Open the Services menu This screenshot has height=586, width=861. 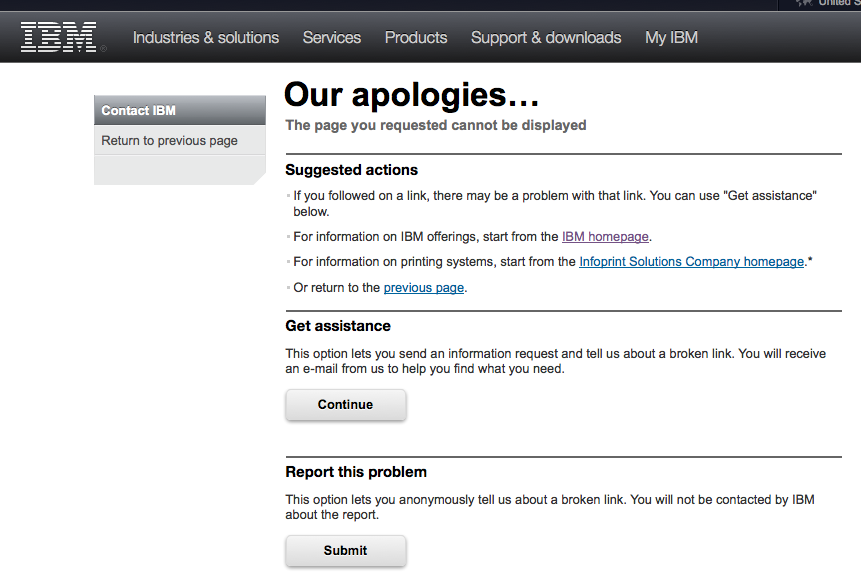point(332,37)
